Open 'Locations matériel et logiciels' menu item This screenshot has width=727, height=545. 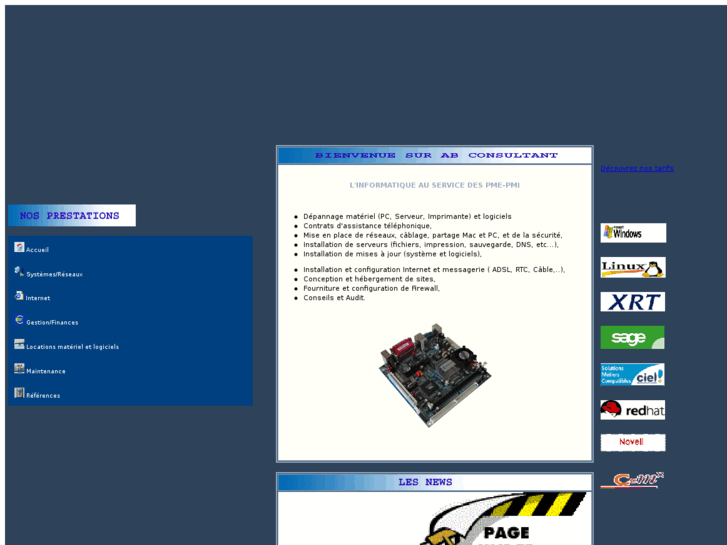pyautogui.click(x=72, y=347)
